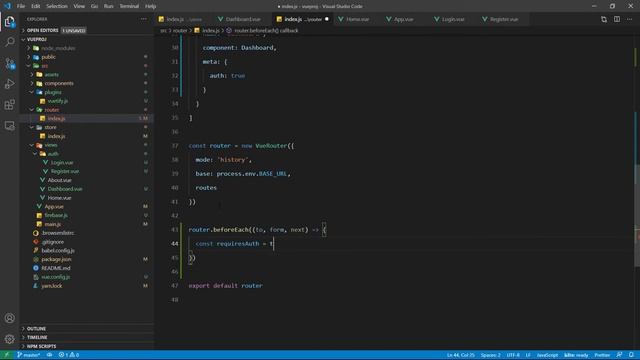
Task: Collapse the VUEPROJ root folder
Action: 36,39
